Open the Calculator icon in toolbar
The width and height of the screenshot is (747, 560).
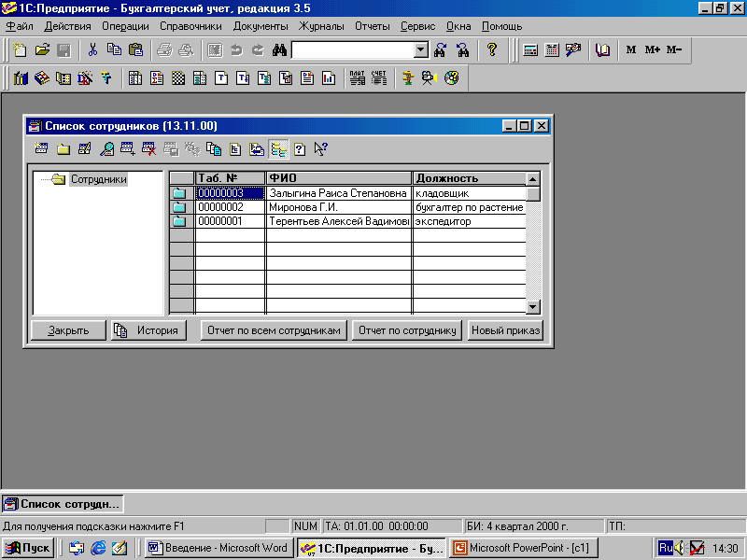[x=530, y=49]
